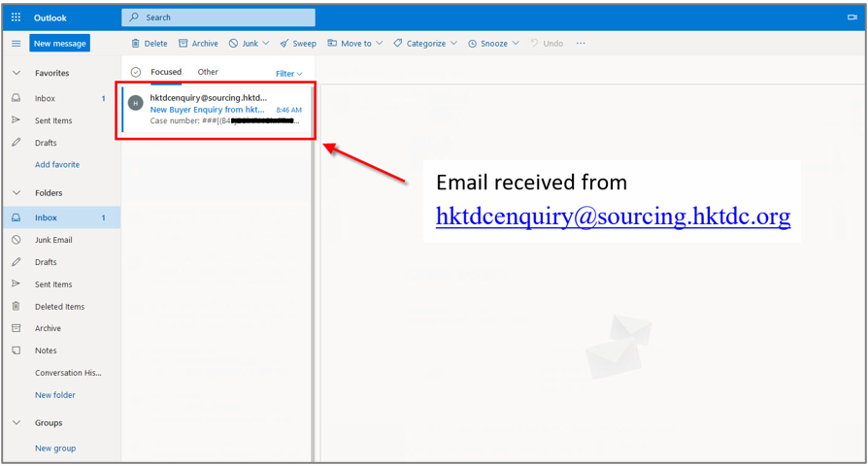Click the New message button

[60, 43]
